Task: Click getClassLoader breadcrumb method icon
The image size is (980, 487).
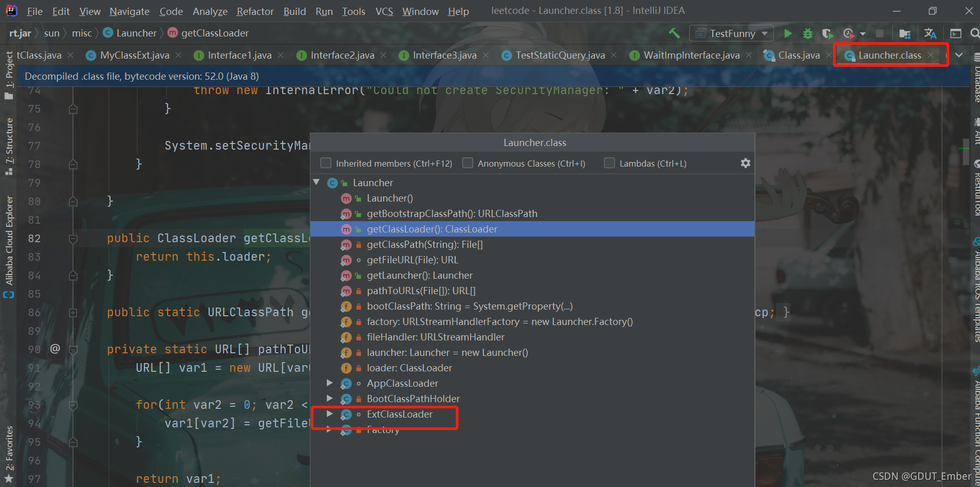Action: pos(173,33)
